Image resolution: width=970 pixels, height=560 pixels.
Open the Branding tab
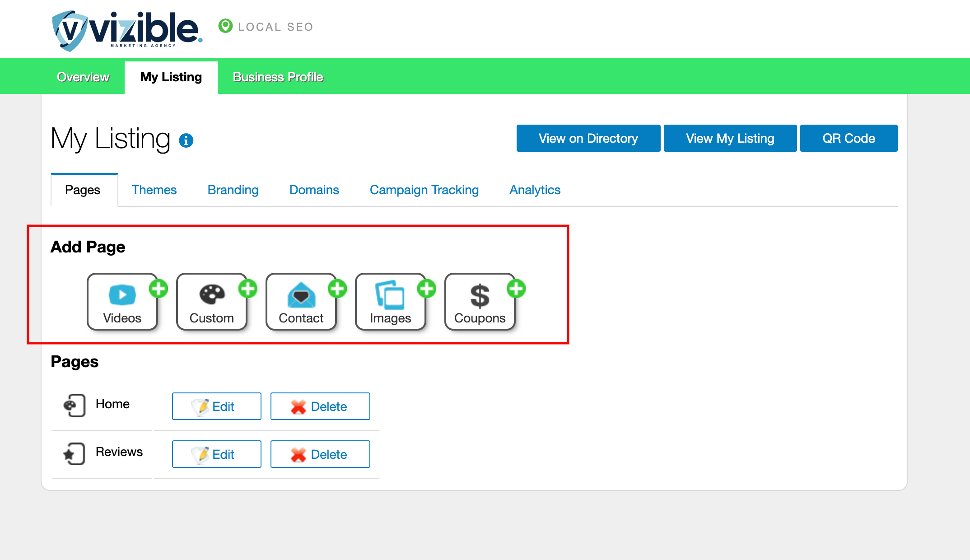point(233,190)
